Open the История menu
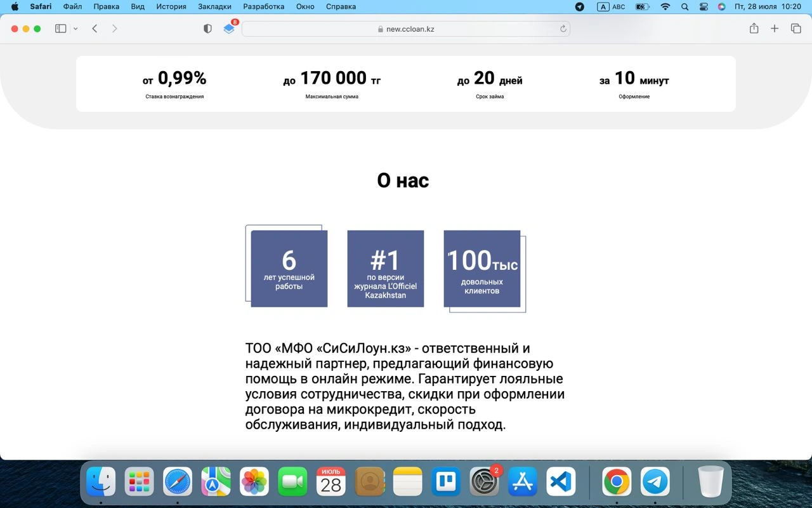The height and width of the screenshot is (508, 812). [171, 6]
